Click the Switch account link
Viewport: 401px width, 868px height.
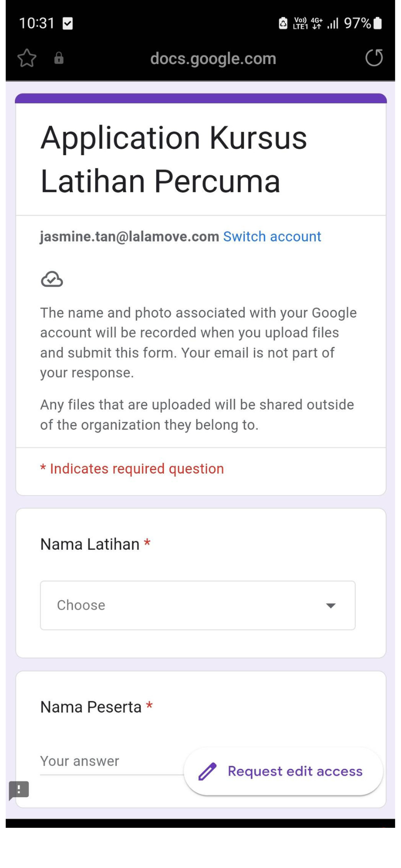[x=272, y=236]
